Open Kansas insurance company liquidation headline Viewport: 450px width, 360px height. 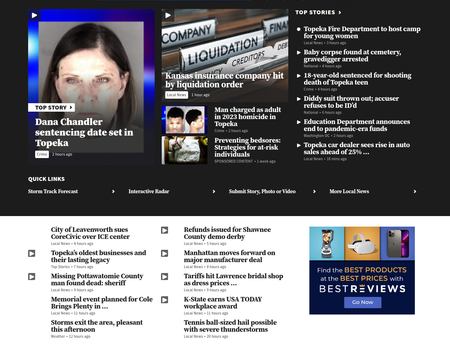coord(224,80)
